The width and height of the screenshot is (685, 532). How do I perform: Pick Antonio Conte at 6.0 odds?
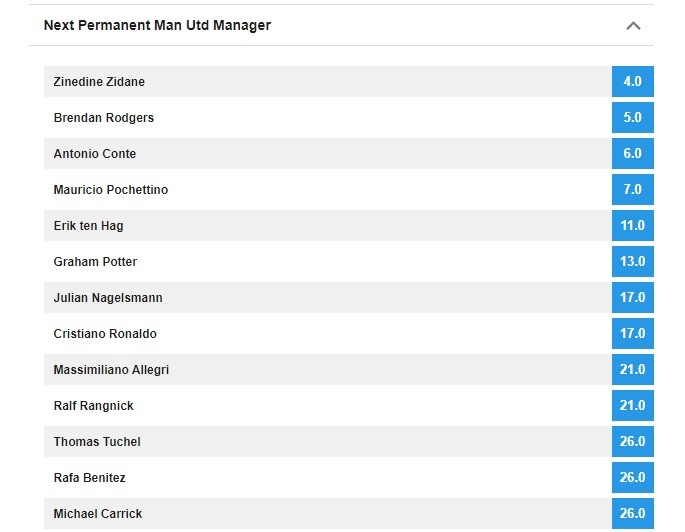[x=632, y=154]
